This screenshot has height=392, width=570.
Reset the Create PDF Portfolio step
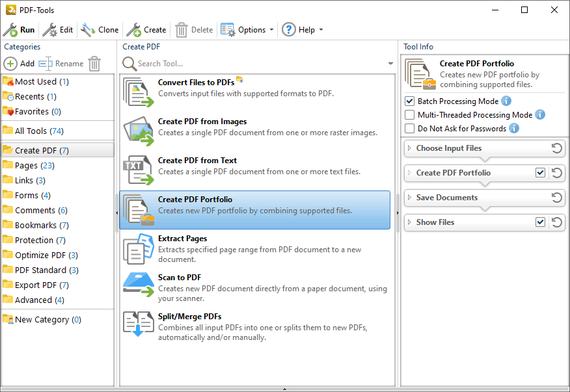557,173
